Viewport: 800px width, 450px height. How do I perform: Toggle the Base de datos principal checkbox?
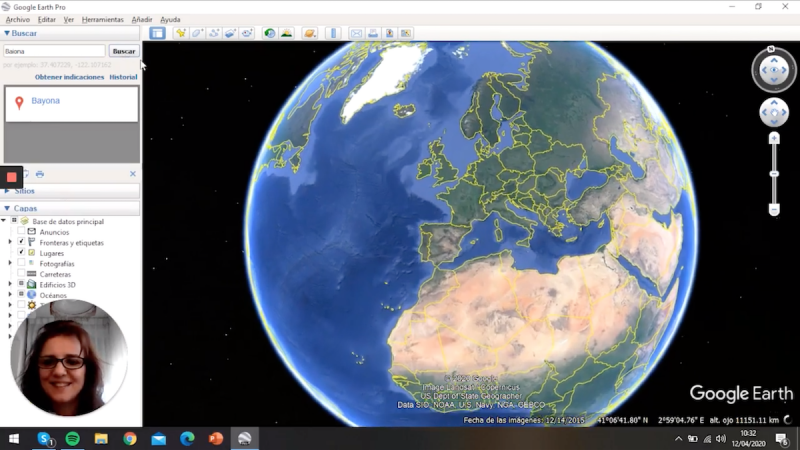tap(14, 221)
